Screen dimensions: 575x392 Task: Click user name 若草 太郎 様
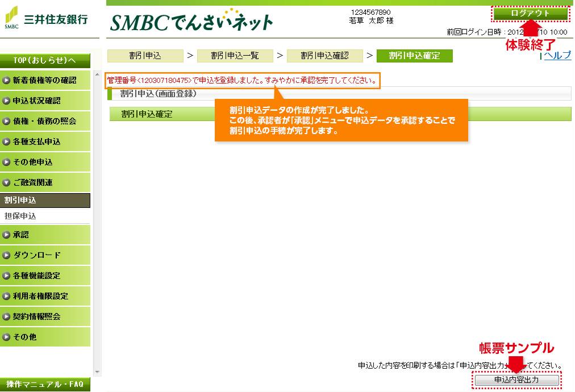tap(371, 21)
